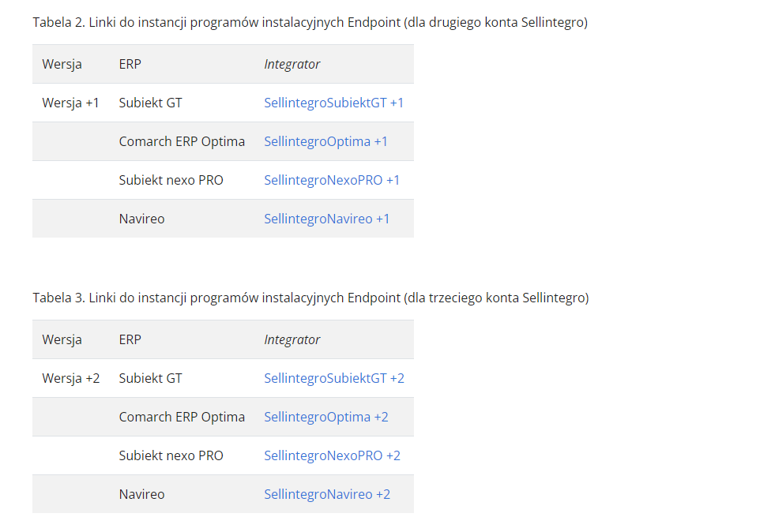
Task: Open the SellintegroSubiektGT +2 link
Action: point(334,378)
